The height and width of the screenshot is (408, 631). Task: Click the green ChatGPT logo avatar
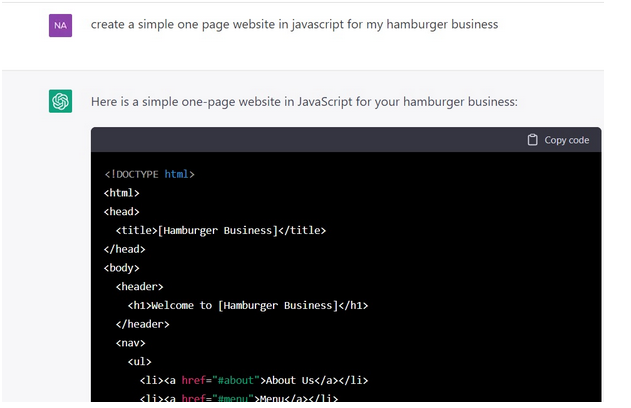[60, 101]
